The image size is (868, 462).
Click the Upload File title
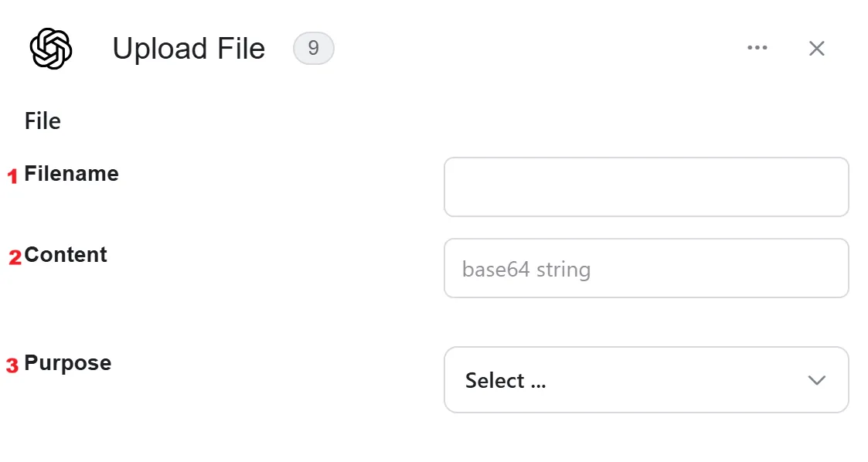pyautogui.click(x=189, y=49)
